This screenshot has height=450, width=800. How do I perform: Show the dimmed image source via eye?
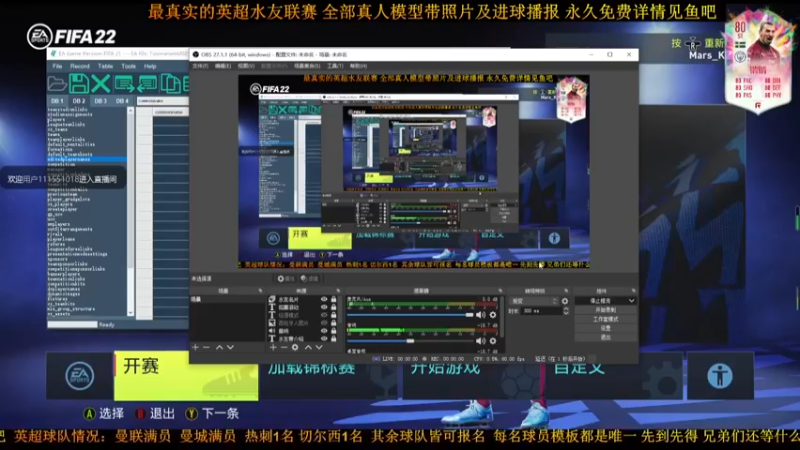pos(324,323)
